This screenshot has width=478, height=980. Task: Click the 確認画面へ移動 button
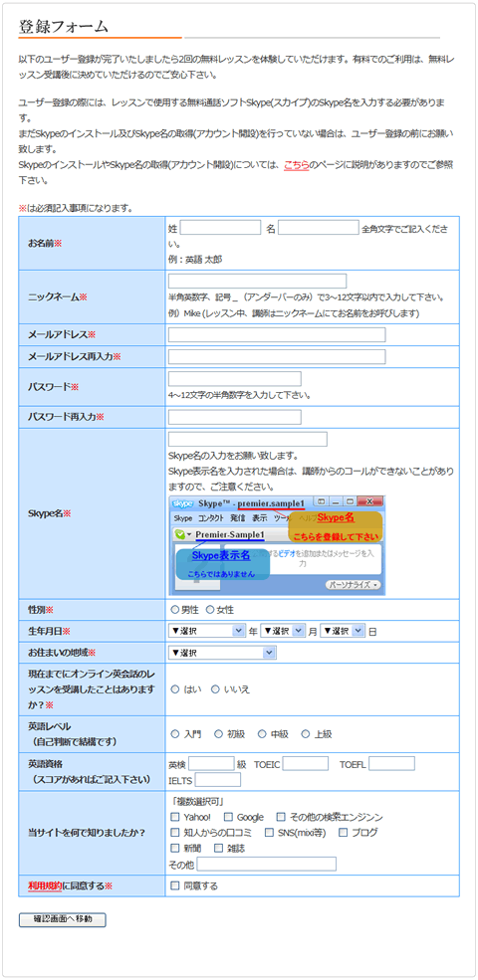[63, 920]
